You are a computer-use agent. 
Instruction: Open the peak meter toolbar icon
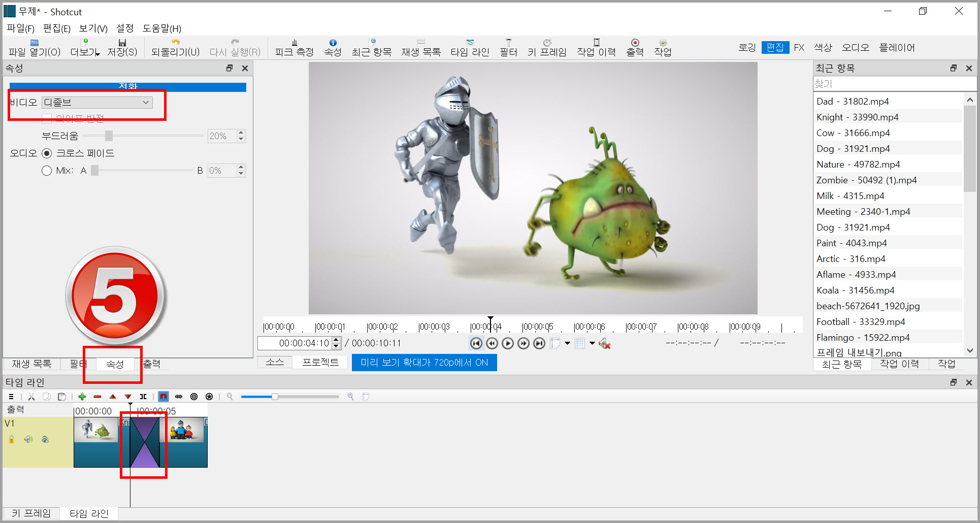point(294,47)
